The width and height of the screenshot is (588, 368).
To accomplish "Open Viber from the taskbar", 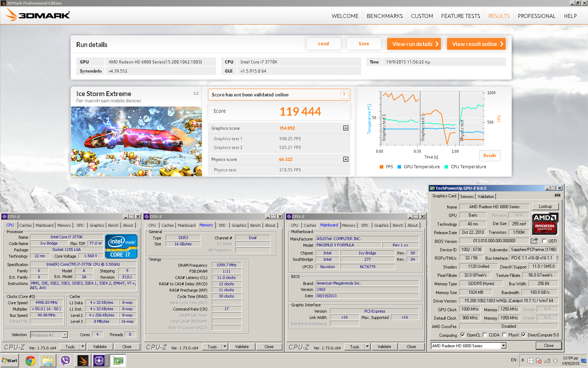I will (65, 360).
